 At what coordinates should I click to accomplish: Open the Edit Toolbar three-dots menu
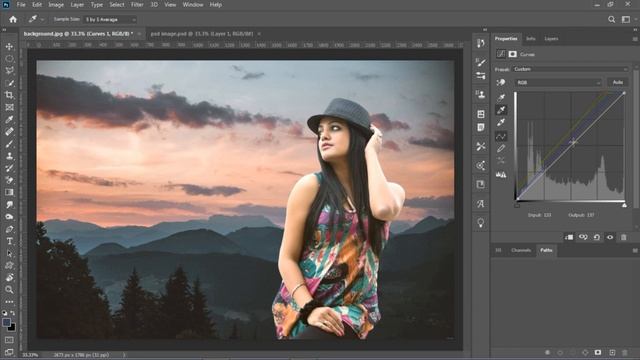pyautogui.click(x=9, y=302)
